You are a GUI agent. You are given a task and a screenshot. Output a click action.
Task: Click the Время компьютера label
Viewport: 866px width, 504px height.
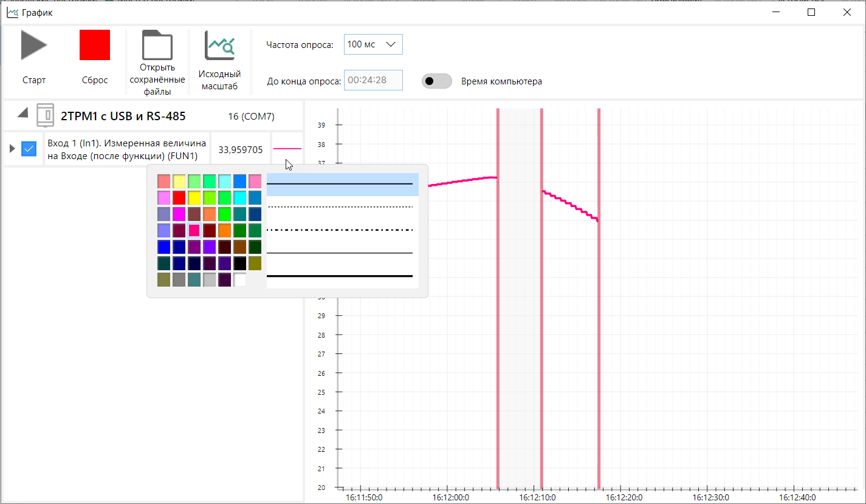tap(501, 81)
